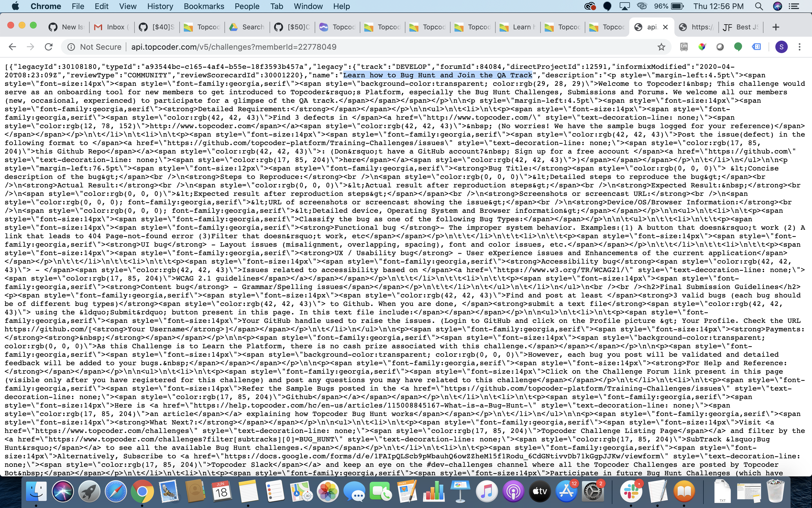Screen dimensions: 812x508
Task: Open System Preferences gear in Dock
Action: (593, 491)
